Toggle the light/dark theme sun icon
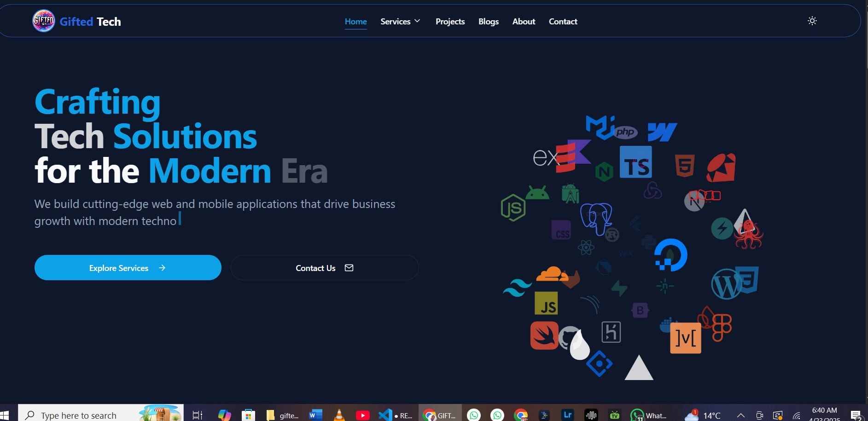This screenshot has width=868, height=421. pos(812,21)
